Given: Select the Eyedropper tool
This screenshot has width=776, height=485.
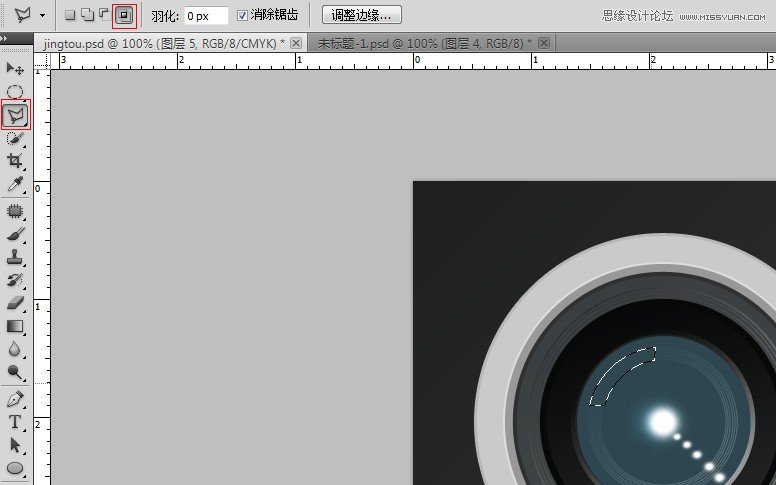Looking at the screenshot, I should (x=15, y=184).
